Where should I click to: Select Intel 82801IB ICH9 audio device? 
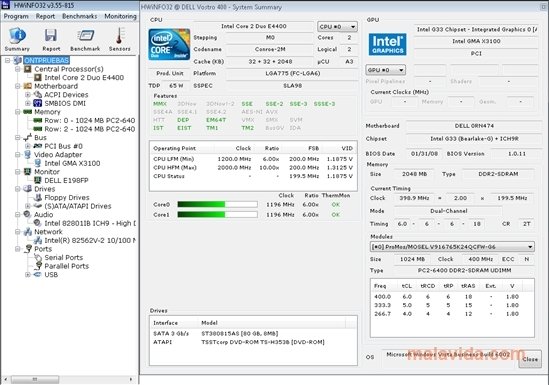click(x=90, y=223)
